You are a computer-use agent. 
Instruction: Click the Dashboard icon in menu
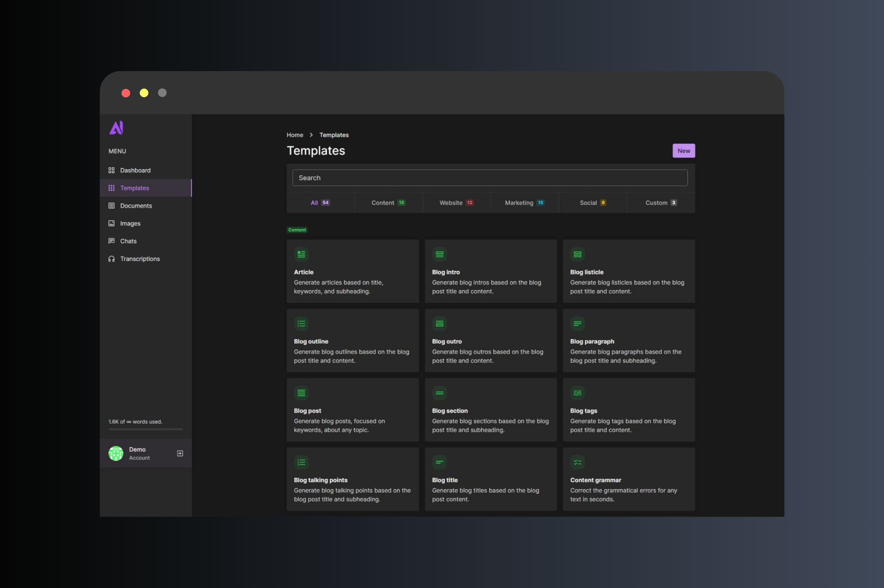[112, 170]
